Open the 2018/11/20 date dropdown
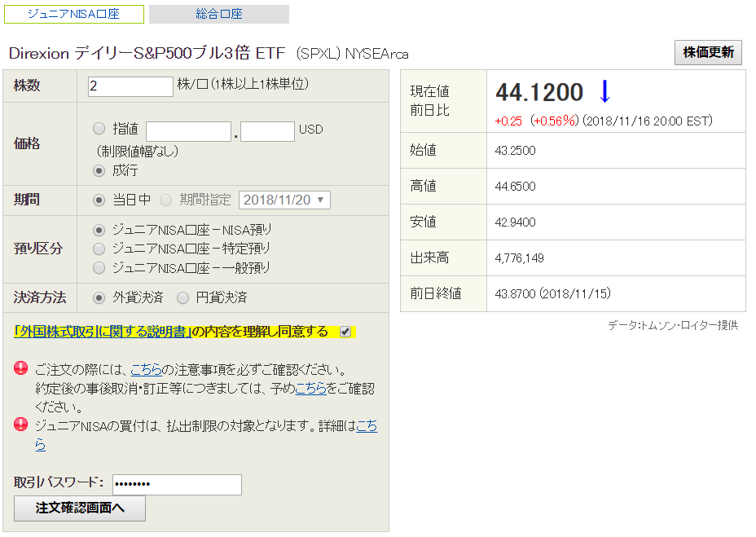This screenshot has height=537, width=756. 284,200
